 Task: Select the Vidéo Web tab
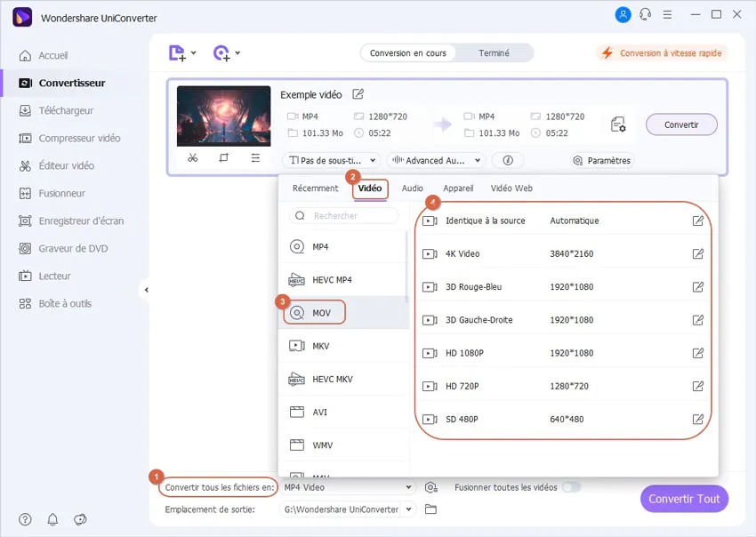click(x=511, y=188)
